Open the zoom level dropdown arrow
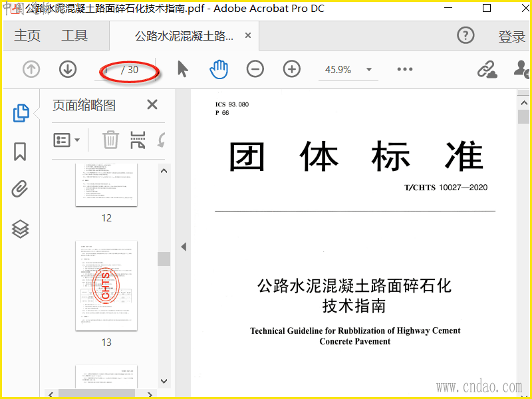The height and width of the screenshot is (399, 532). tap(369, 70)
